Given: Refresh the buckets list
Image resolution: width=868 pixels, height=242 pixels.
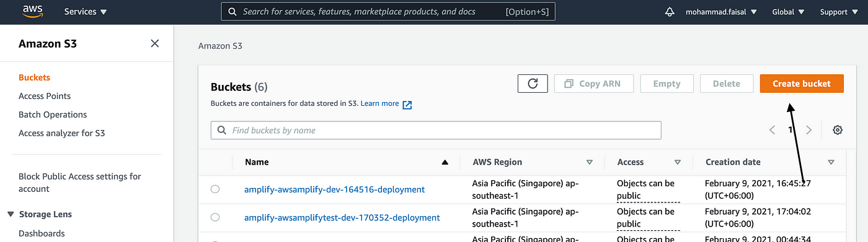Looking at the screenshot, I should (533, 84).
